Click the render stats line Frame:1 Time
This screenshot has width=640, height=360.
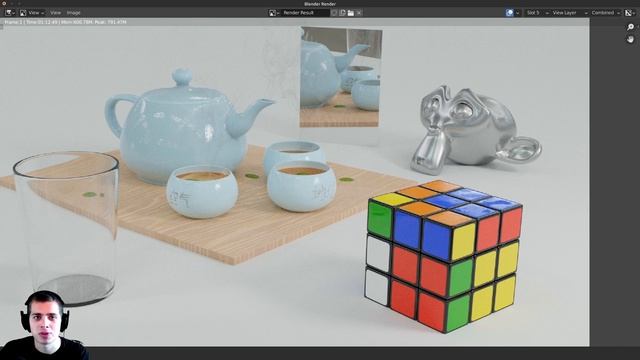tap(65, 22)
